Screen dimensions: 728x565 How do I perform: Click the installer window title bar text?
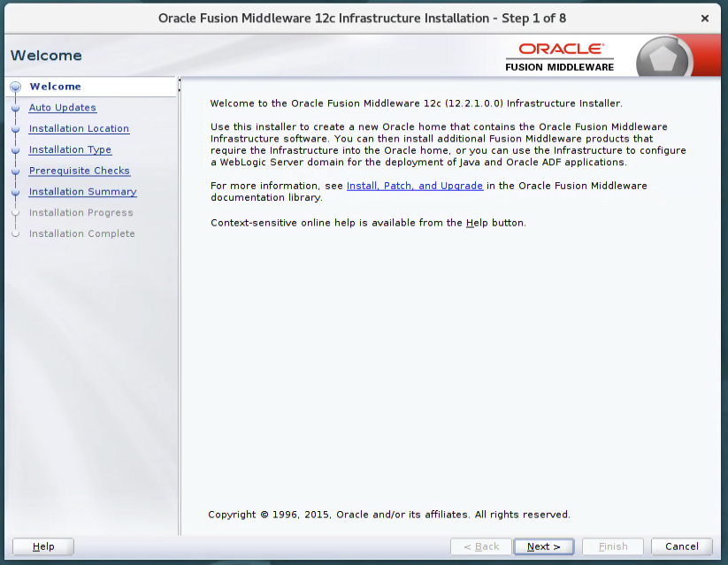(362, 18)
